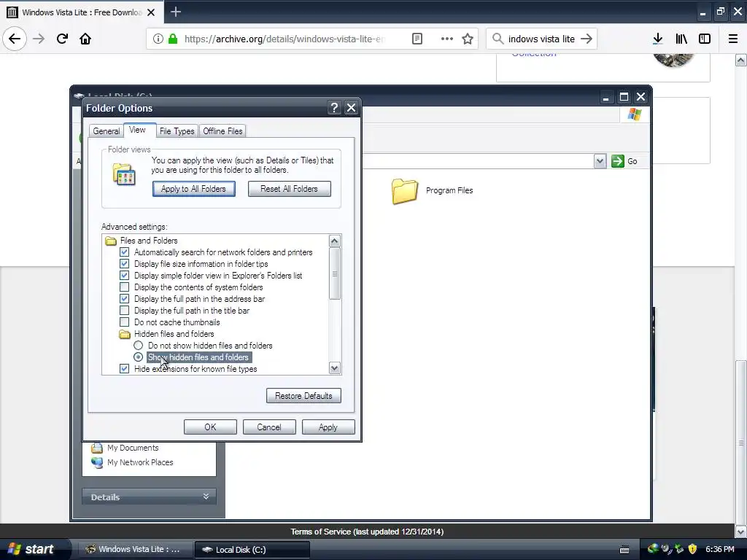
Task: Click the Windows flag logo in Explorer
Action: 634,114
